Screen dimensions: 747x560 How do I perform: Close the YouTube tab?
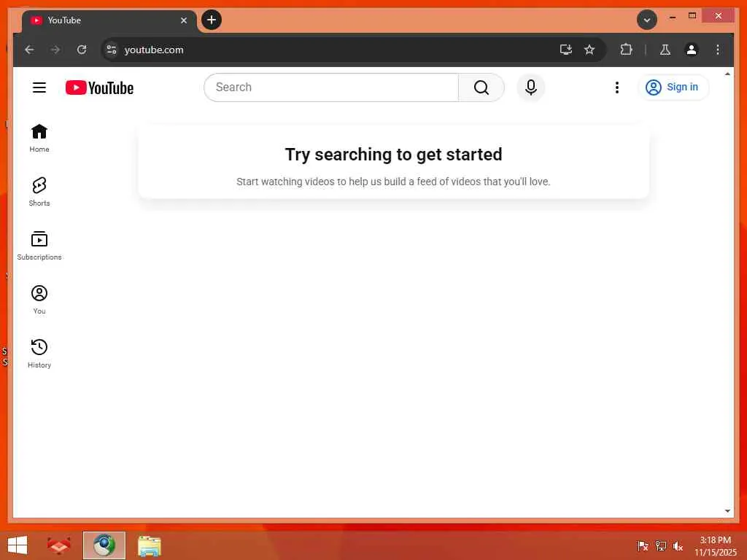click(x=184, y=20)
